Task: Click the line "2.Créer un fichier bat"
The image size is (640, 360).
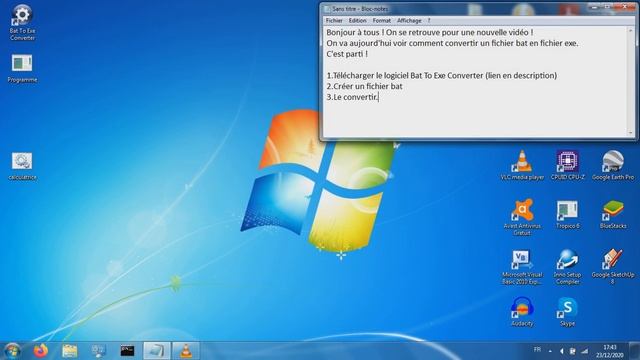Action: (364, 86)
